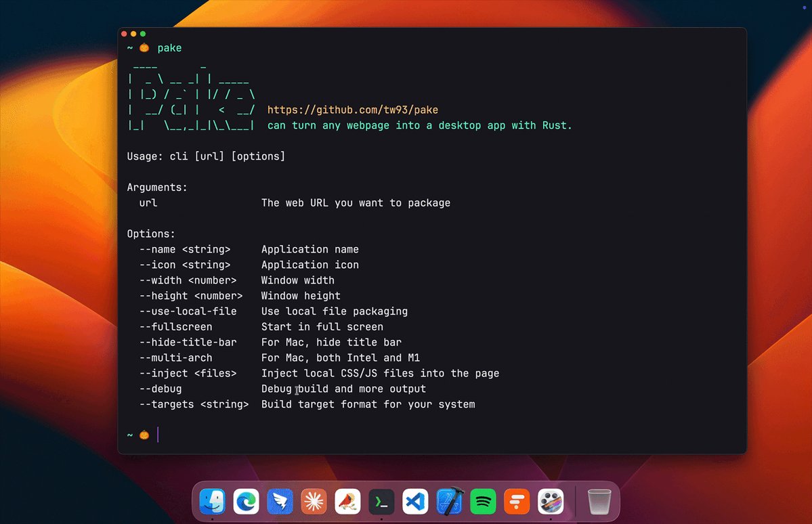Screen dimensions: 812x524
Task: Open the orange starburst app in dock
Action: point(314,502)
